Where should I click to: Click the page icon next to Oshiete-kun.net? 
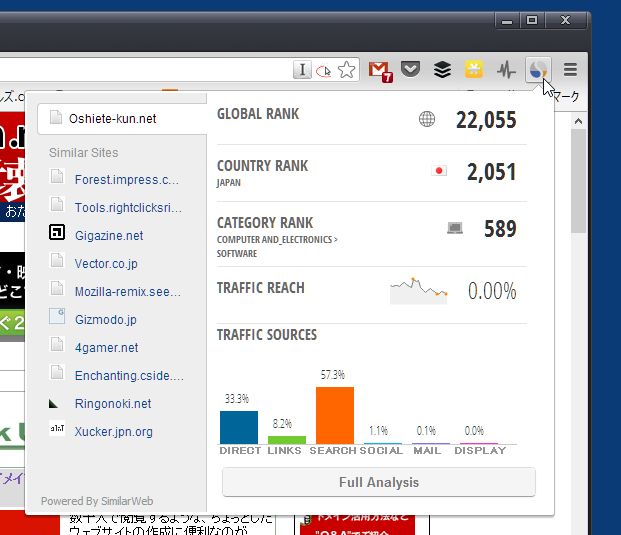(x=56, y=117)
